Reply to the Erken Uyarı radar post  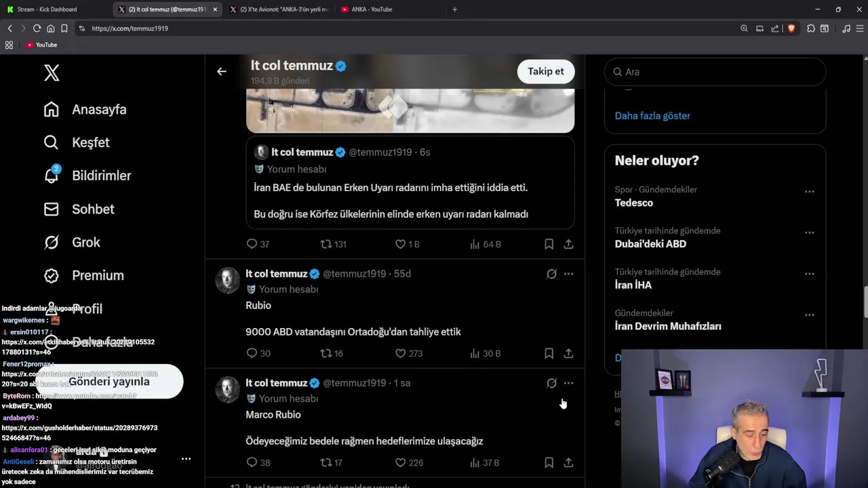click(x=258, y=244)
